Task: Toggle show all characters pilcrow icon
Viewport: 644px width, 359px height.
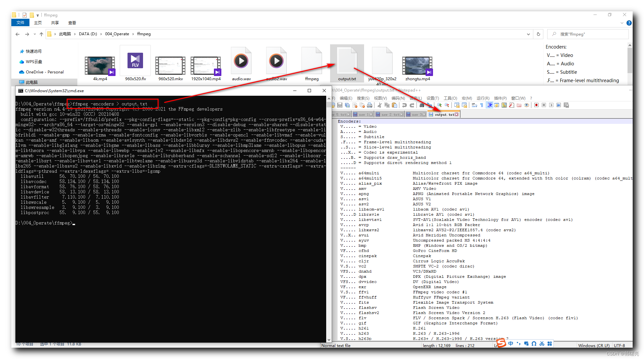Action: [482, 105]
